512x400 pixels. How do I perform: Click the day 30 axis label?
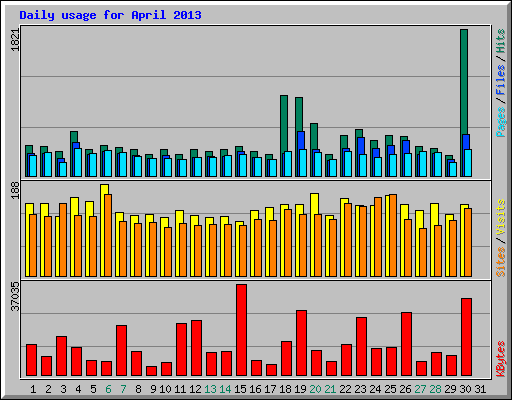pyautogui.click(x=465, y=389)
